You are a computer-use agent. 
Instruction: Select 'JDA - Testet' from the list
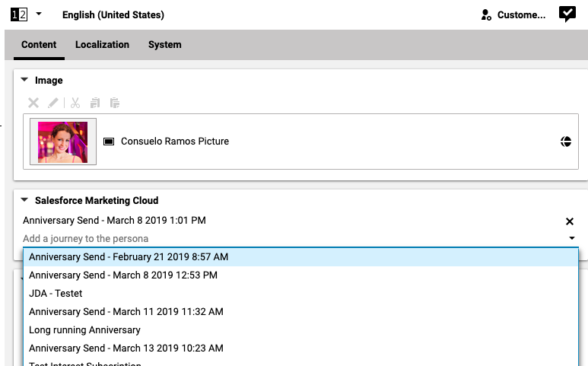56,293
